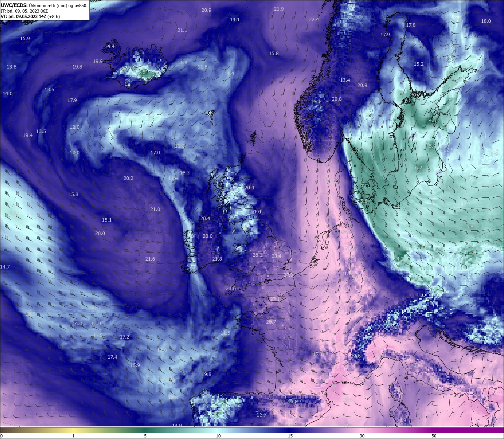Select the 6.2 value label
Screen dimensions: 504x439
point(419,167)
